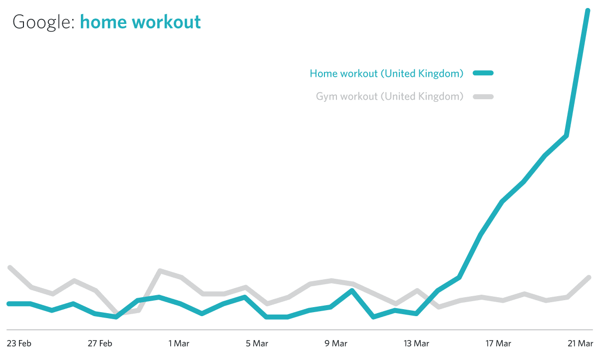Select the 21 Mar date label
The height and width of the screenshot is (364, 599).
pyautogui.click(x=581, y=344)
